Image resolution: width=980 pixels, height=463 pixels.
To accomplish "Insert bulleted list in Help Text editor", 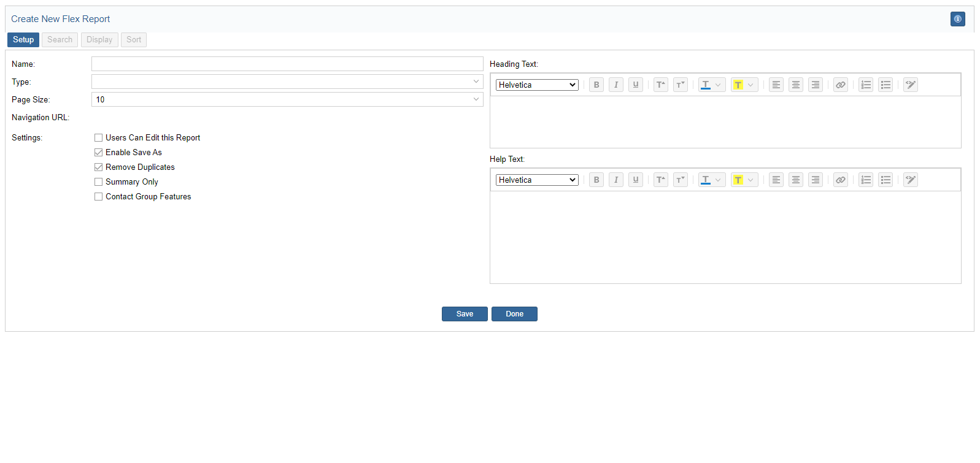I will [885, 180].
